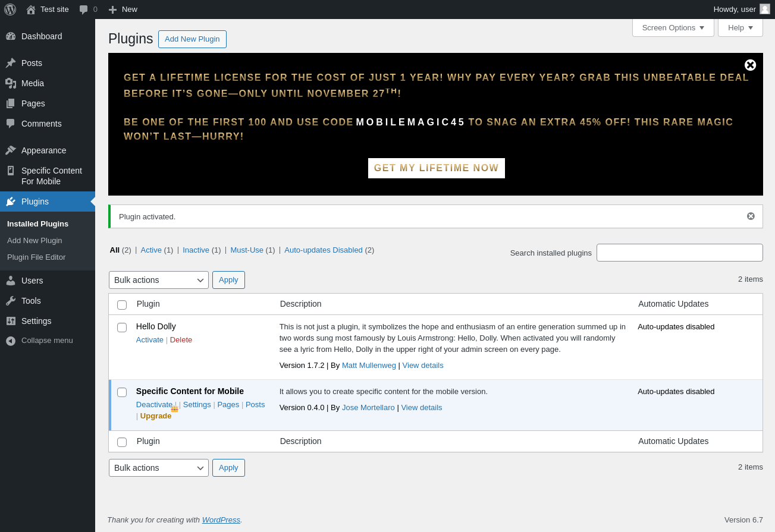This screenshot has height=532, width=775.
Task: Open the Settings menu
Action: pos(48,321)
